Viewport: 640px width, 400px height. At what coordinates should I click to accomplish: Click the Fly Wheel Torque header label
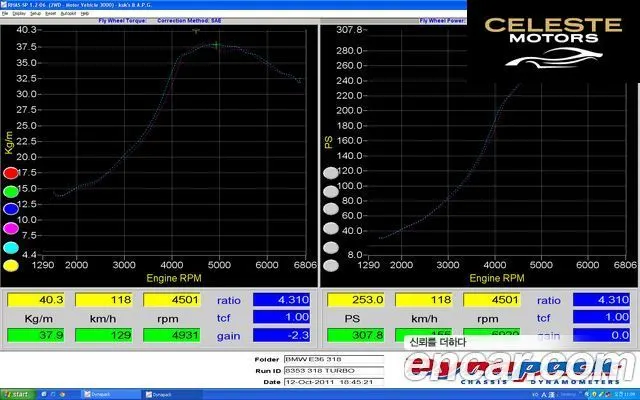122,20
